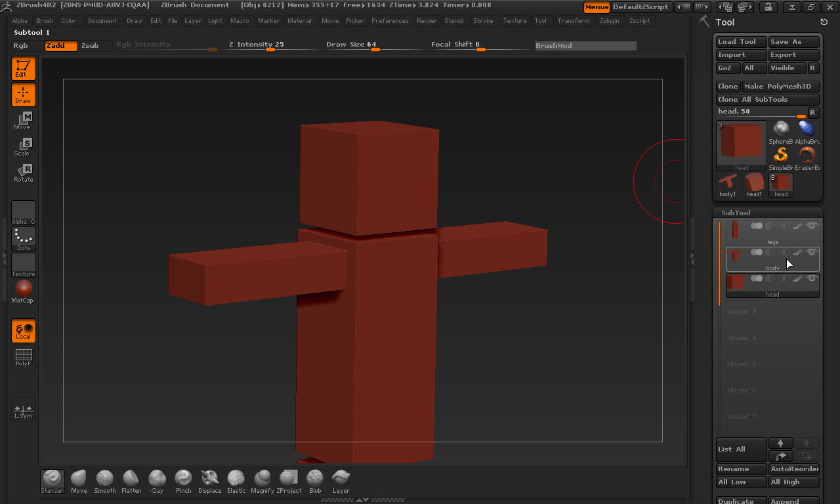Hide the legs subtool with eye icon
Viewport: 840px width, 504px height.
812,226
